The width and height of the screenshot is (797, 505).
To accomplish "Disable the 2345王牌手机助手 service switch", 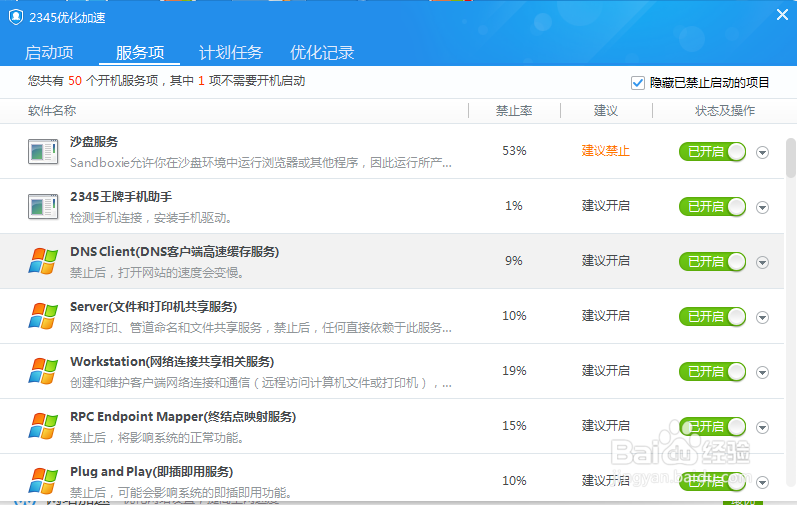I will (712, 206).
